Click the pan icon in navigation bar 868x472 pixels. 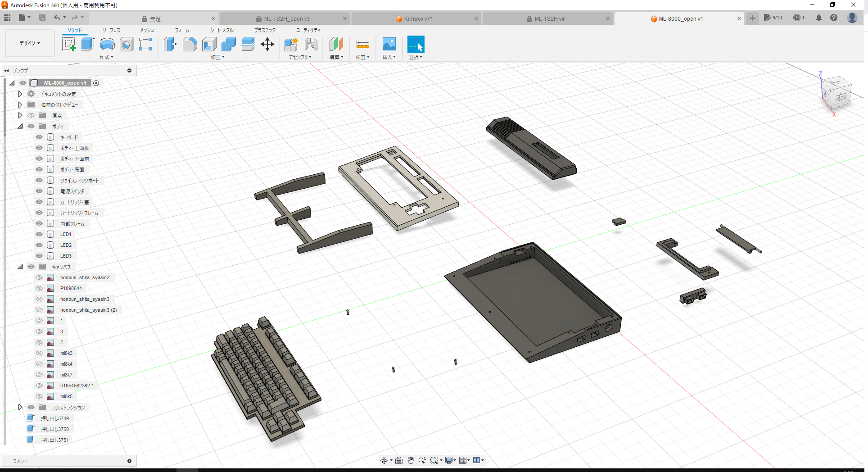(410, 460)
